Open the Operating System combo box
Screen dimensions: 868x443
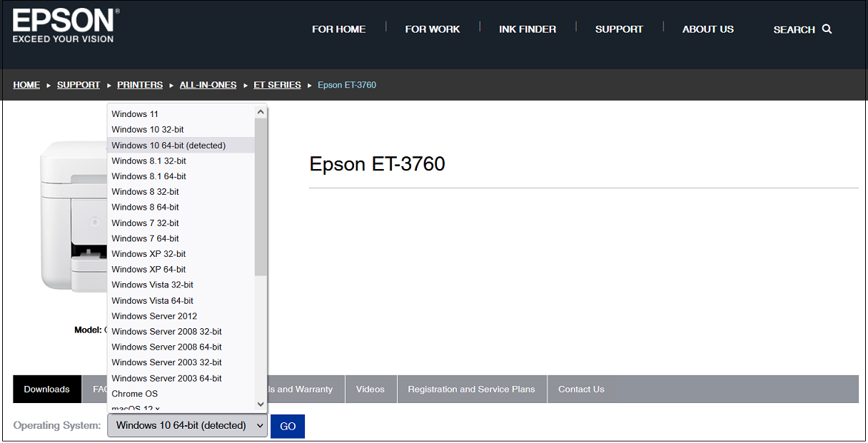[187, 426]
